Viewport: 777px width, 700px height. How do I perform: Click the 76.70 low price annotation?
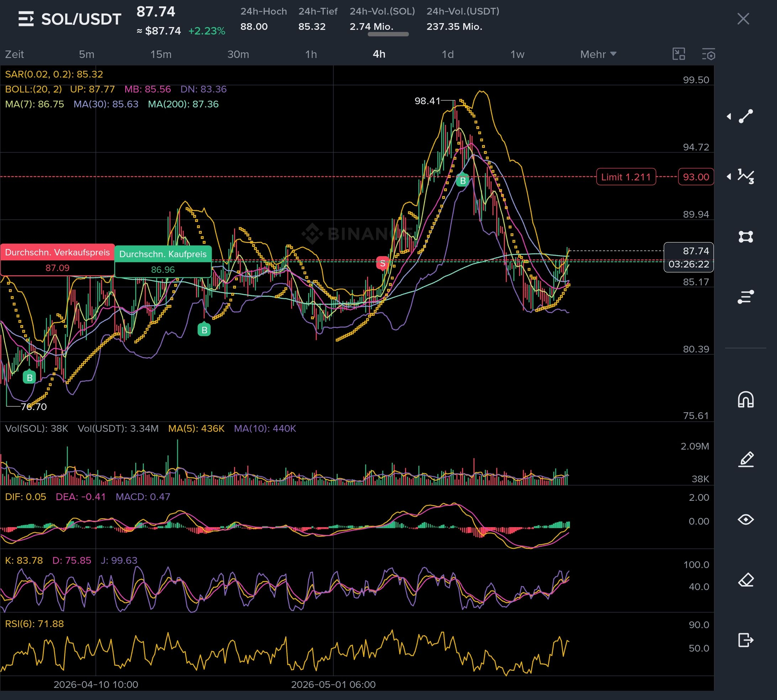point(34,407)
